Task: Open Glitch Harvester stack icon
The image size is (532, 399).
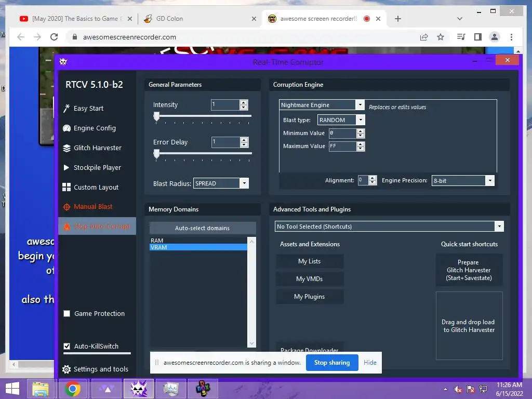Action: [x=66, y=148]
